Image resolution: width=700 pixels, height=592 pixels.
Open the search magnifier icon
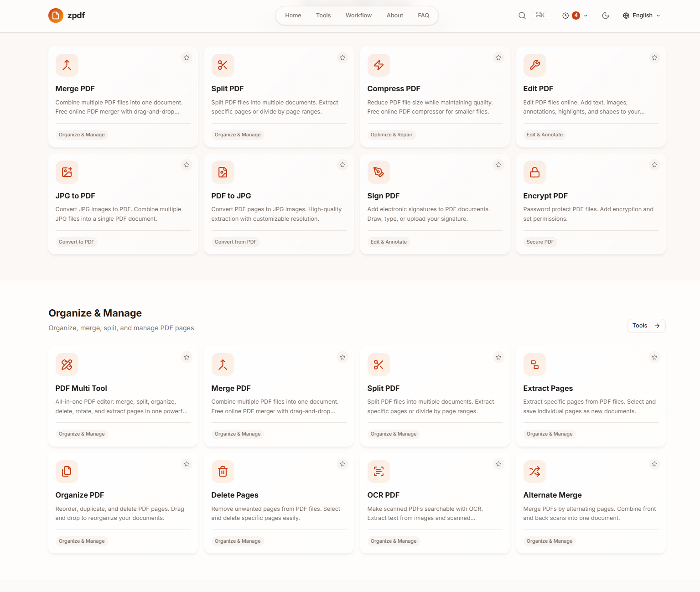(x=522, y=16)
